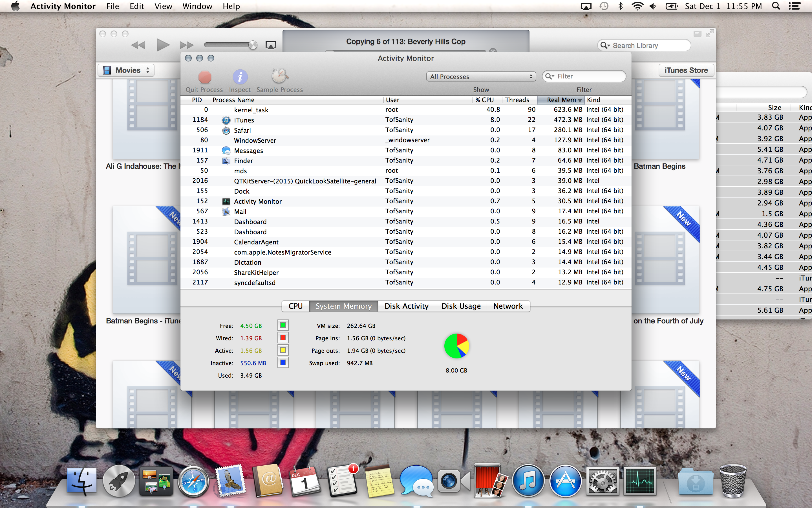Open App Store icon in Dock
Image resolution: width=812 pixels, height=508 pixels.
(x=565, y=481)
